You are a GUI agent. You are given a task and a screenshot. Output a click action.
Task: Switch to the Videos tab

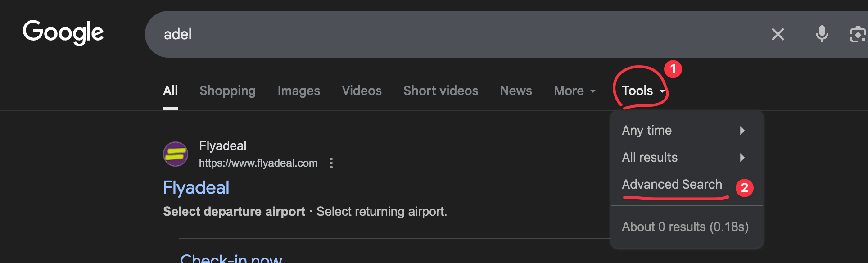tap(362, 91)
